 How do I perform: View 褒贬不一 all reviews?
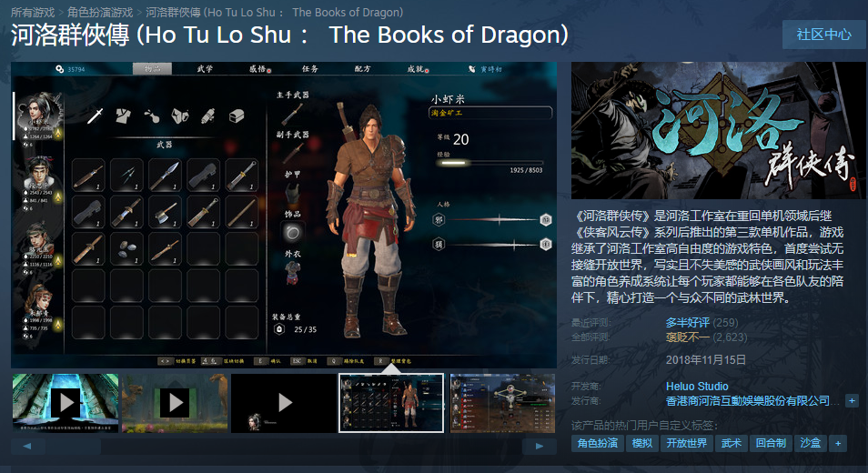[x=688, y=337]
